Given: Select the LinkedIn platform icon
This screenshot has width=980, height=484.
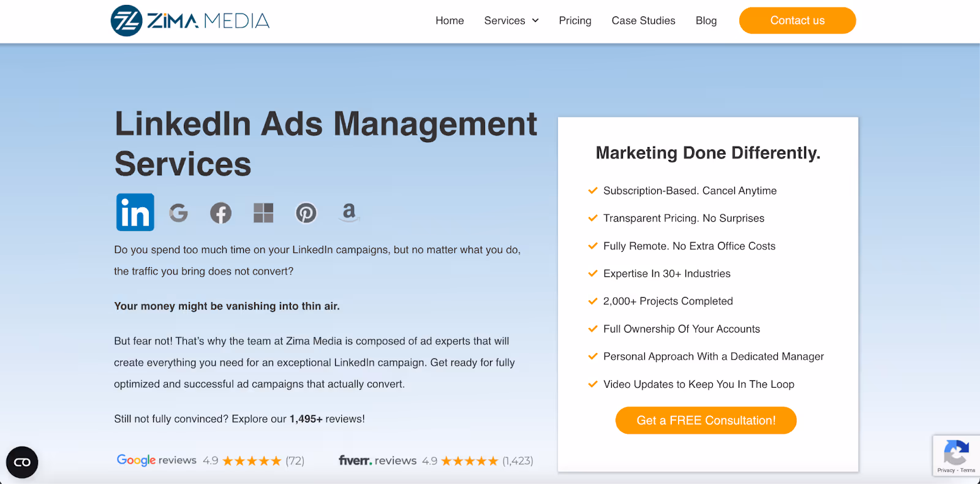Looking at the screenshot, I should click(135, 212).
